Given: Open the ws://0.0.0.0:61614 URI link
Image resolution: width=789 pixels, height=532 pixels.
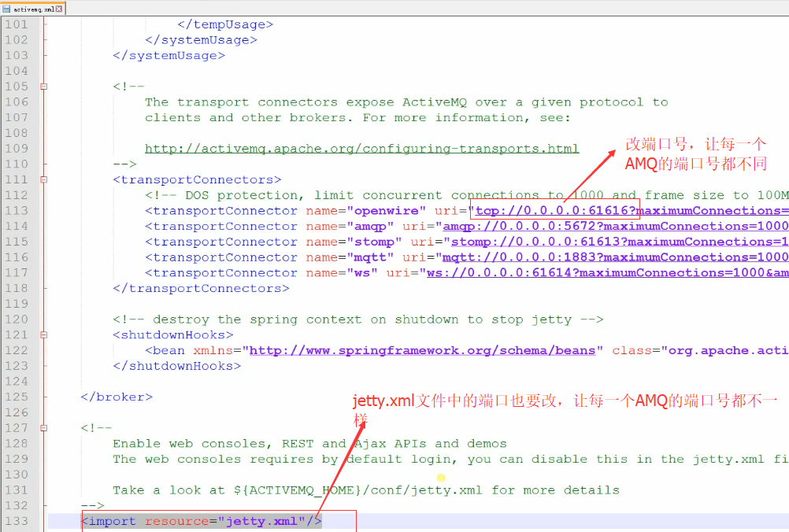Looking at the screenshot, I should (607, 273).
